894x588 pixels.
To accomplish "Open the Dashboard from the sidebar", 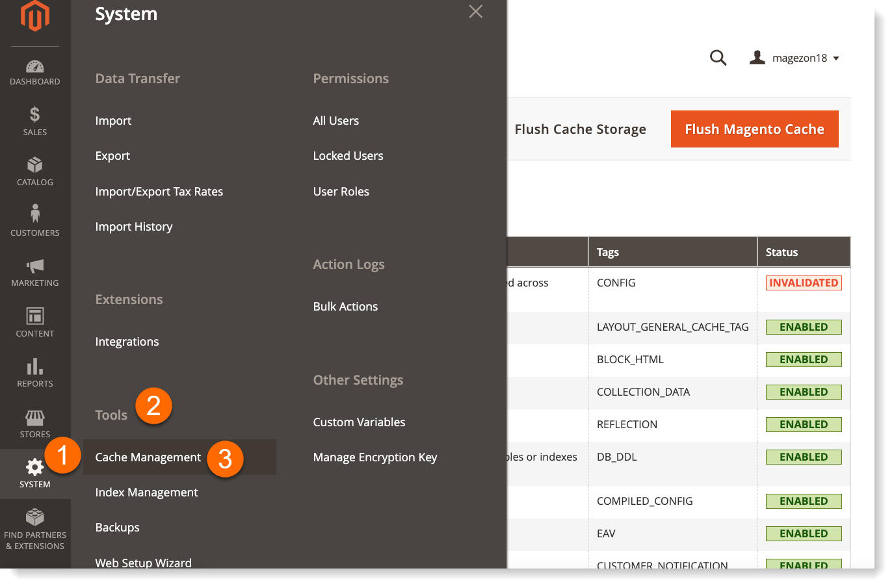I will (x=34, y=71).
